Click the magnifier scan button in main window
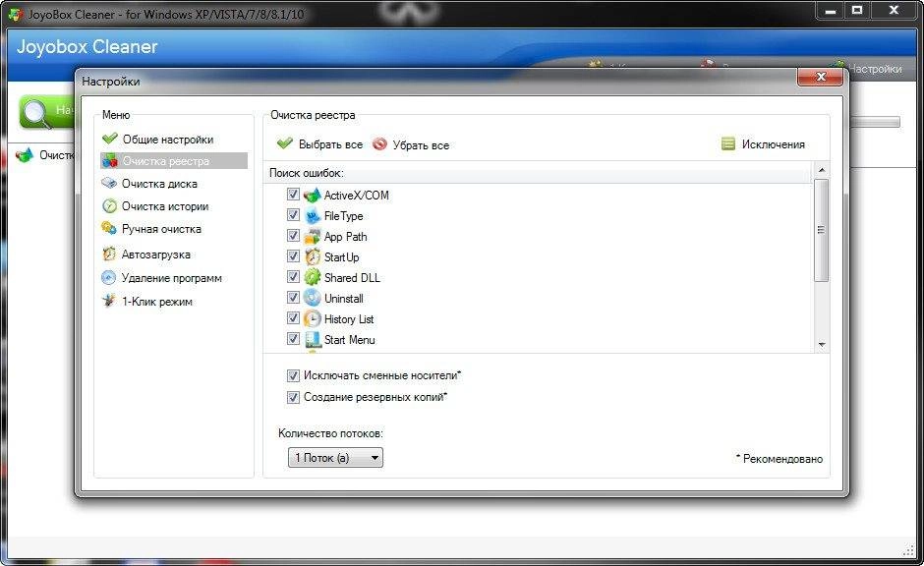Viewport: 924px width, 566px height. tap(46, 111)
